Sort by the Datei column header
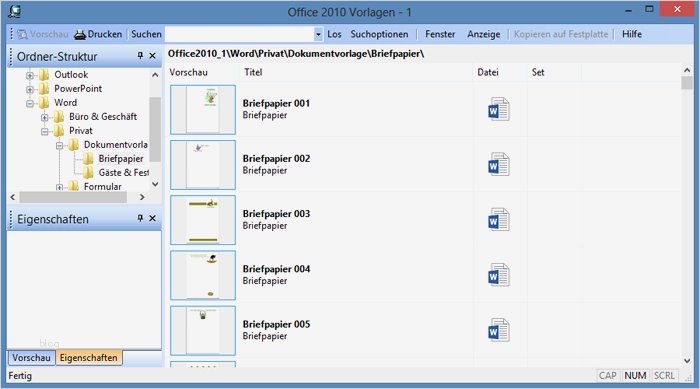 (500, 72)
